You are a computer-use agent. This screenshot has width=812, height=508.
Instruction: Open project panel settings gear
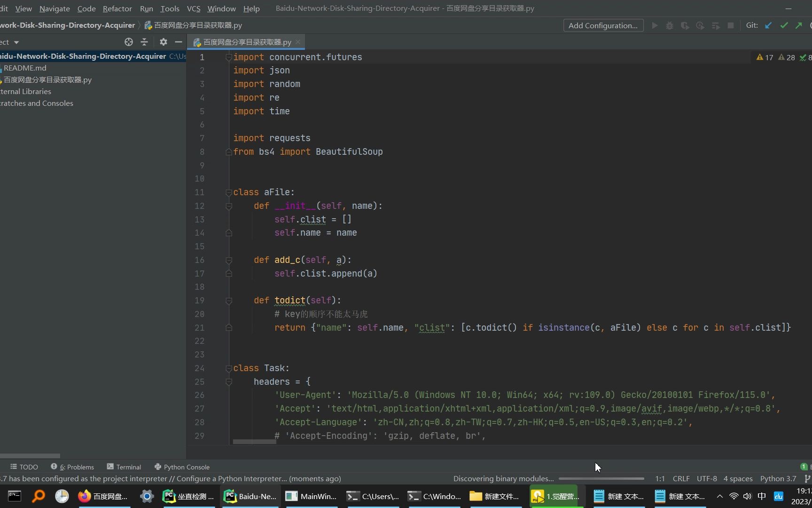(163, 42)
